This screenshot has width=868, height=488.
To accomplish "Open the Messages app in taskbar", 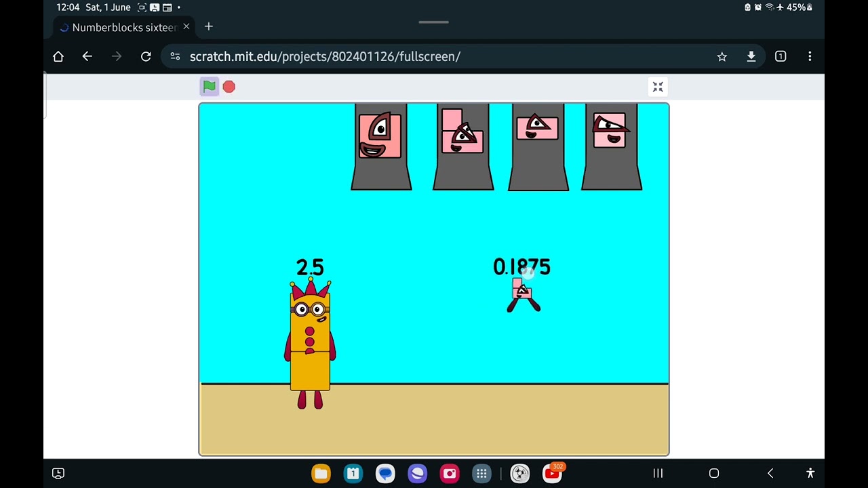I will [385, 473].
